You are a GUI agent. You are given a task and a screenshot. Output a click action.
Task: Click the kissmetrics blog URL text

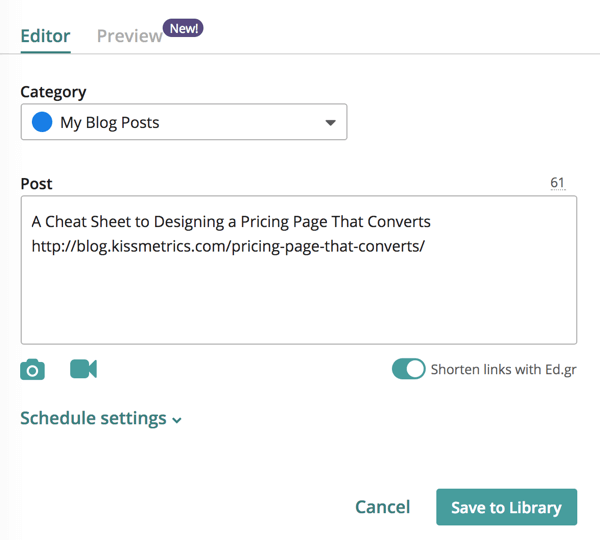coord(228,246)
